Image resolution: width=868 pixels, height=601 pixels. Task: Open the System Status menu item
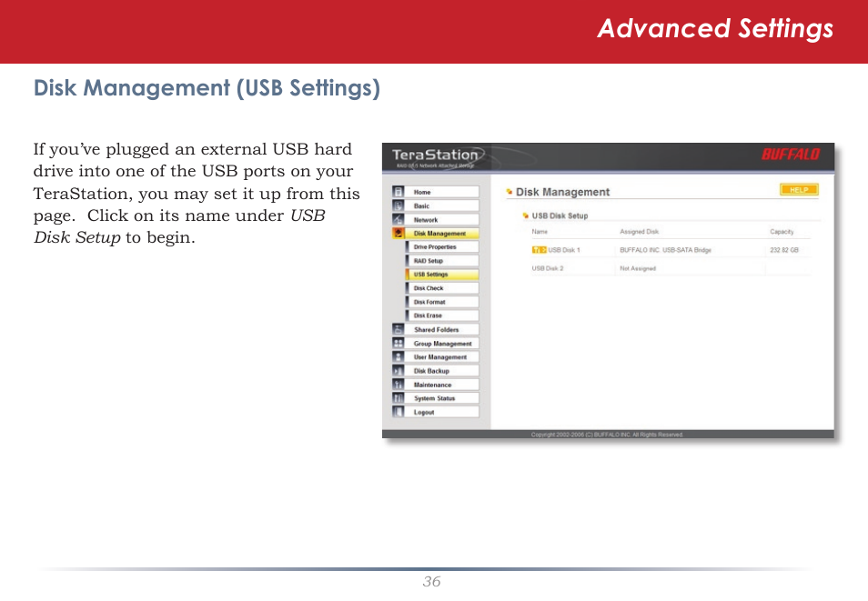point(442,398)
